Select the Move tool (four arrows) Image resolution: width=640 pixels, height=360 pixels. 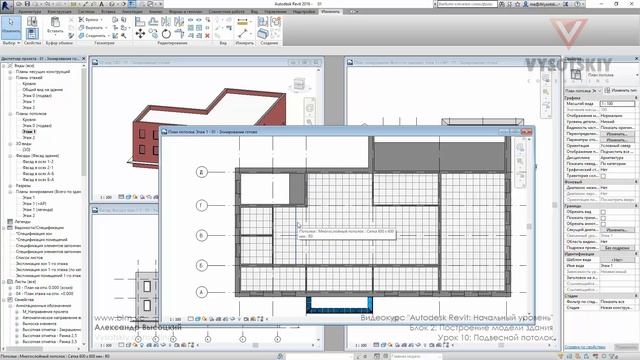click(140, 34)
